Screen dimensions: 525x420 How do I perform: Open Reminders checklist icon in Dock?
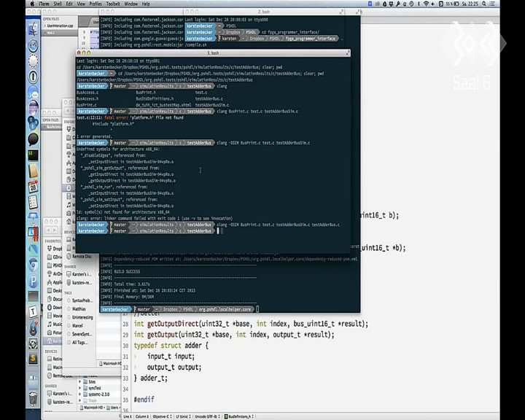33,202
